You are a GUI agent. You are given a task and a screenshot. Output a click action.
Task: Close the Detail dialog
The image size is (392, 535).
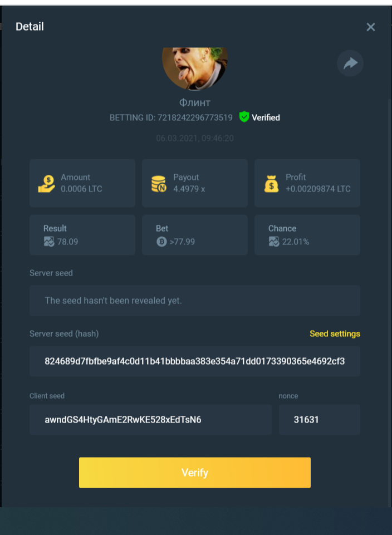[370, 27]
